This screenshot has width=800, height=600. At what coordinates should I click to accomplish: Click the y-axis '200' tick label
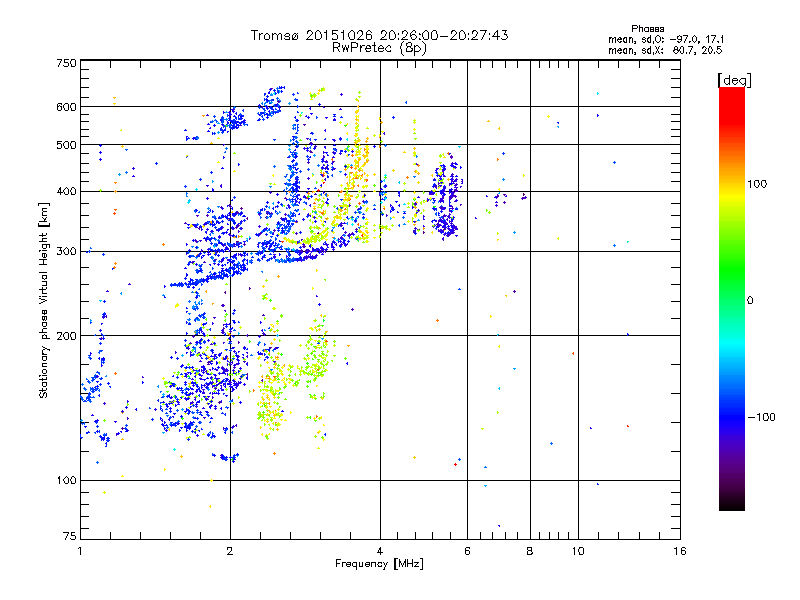pos(66,336)
